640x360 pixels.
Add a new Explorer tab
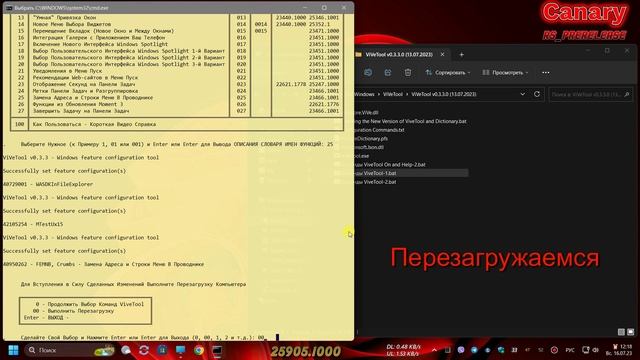tap(462, 55)
